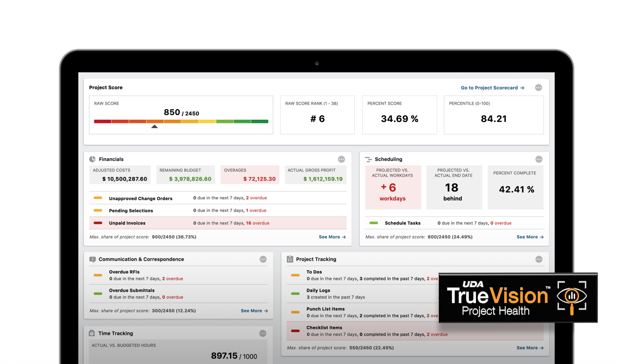Open the Communication & Correspondence ellipsis icon

pyautogui.click(x=263, y=259)
